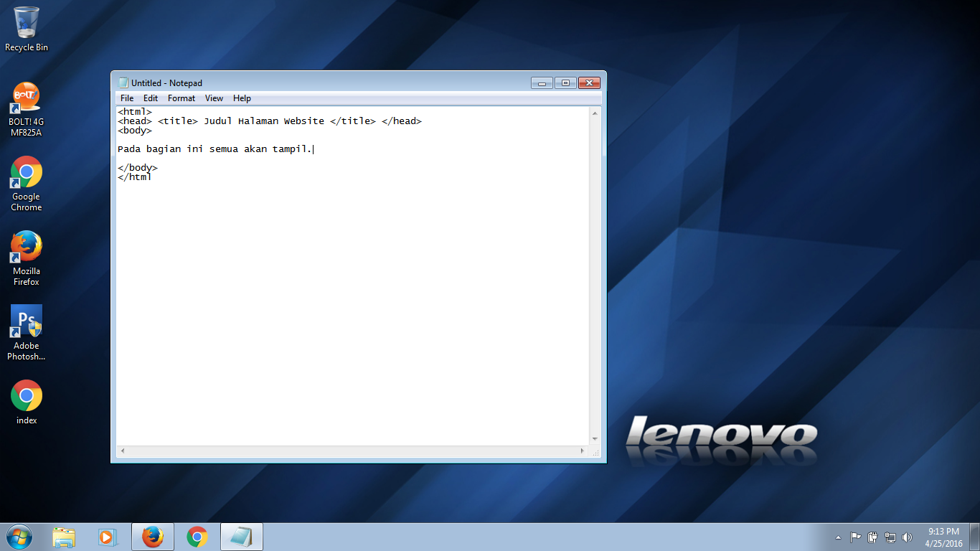Open the View menu
The height and width of the screenshot is (551, 980).
click(213, 98)
